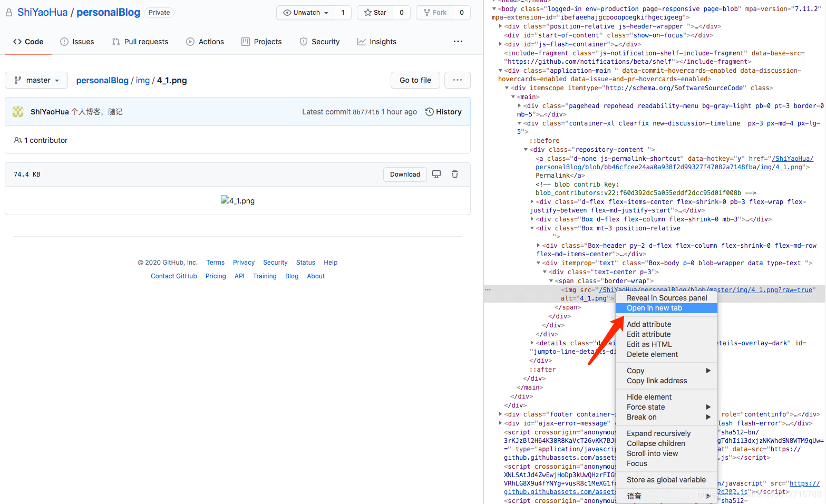This screenshot has width=826, height=504.
Task: Select Add attribute in context menu
Action: click(x=666, y=324)
